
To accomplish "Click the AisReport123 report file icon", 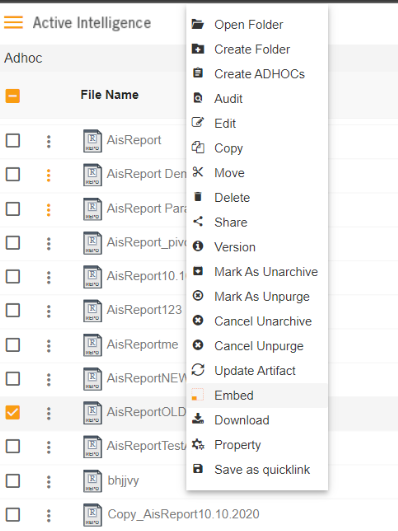I will (92, 311).
